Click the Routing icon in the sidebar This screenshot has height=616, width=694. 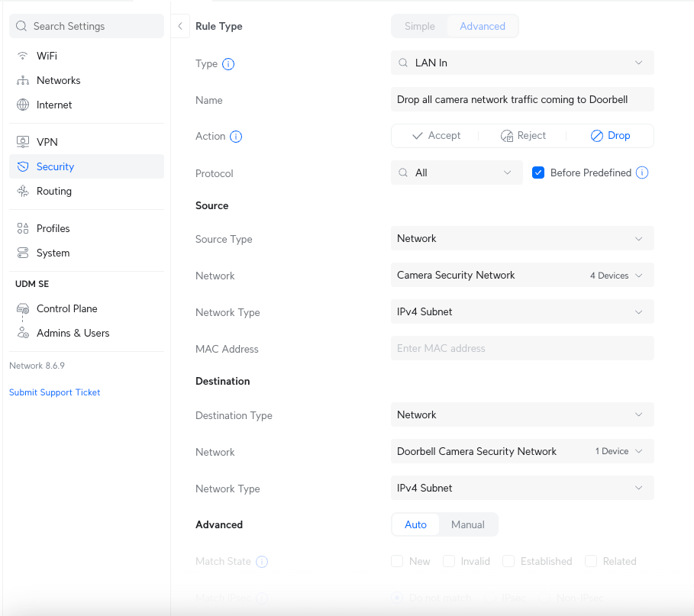pyautogui.click(x=23, y=191)
